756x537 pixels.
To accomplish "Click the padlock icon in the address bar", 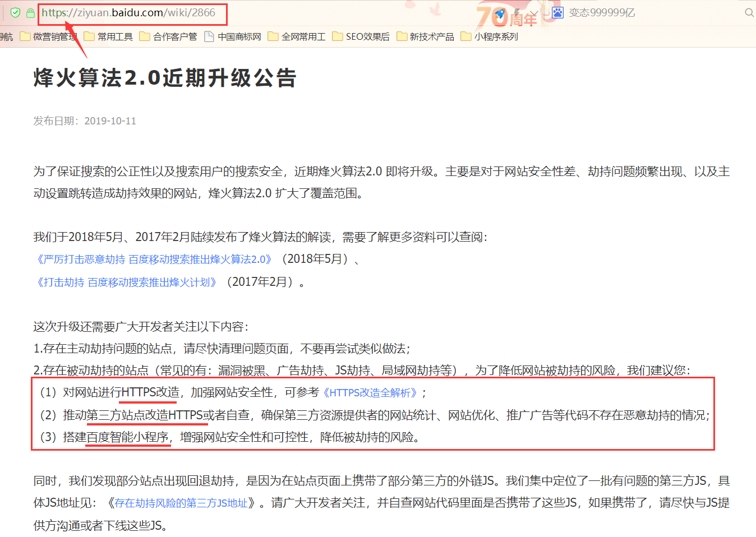I will pyautogui.click(x=30, y=12).
